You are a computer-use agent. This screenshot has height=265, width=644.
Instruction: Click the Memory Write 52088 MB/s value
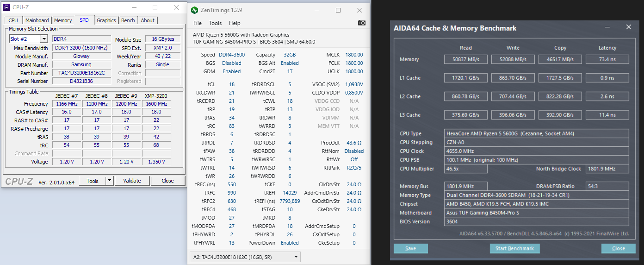(513, 59)
